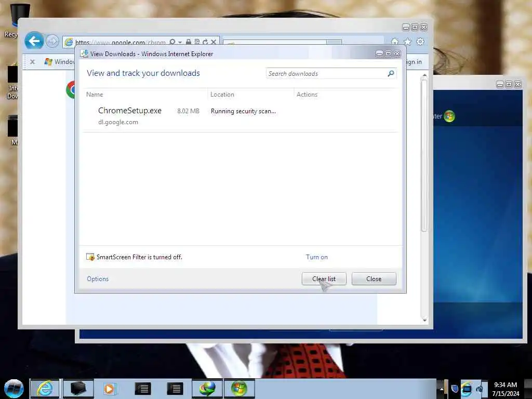
Task: Select the ChromeSetup.exe download entry
Action: tap(240, 116)
